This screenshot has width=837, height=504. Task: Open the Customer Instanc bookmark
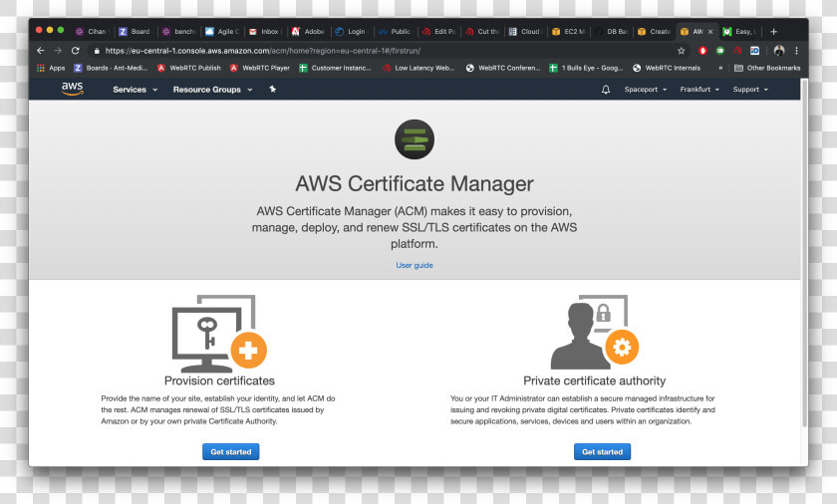[335, 68]
